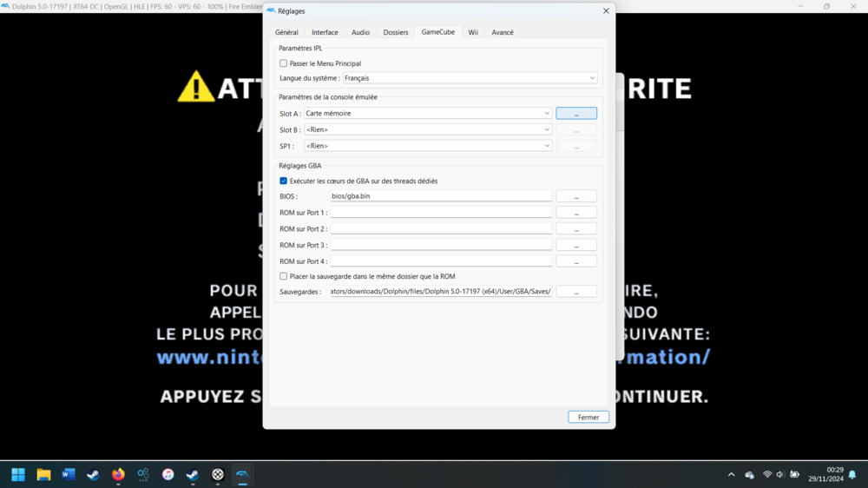Launch Microsoft Word from taskbar
The width and height of the screenshot is (868, 488).
point(69,474)
